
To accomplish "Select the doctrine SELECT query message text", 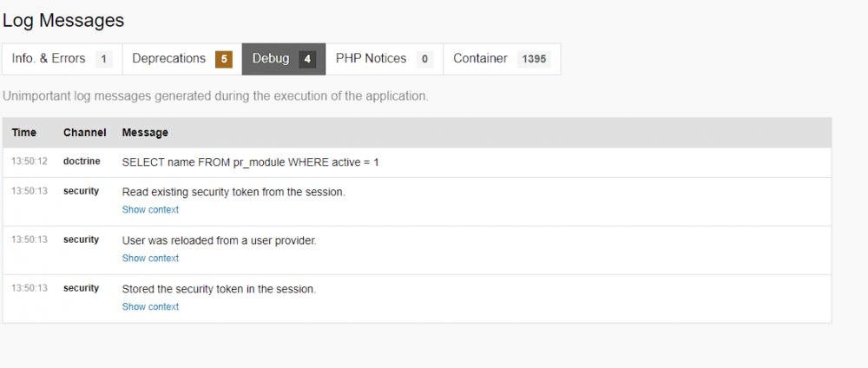I will click(x=251, y=162).
